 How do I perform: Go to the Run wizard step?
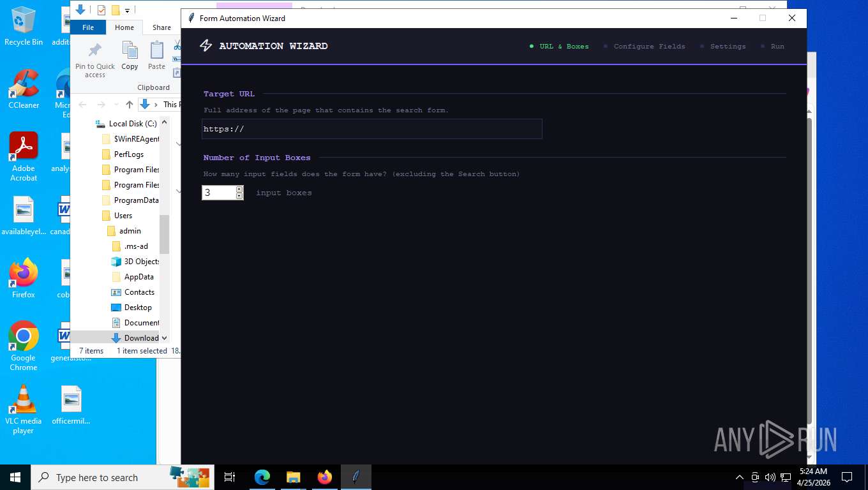point(772,47)
